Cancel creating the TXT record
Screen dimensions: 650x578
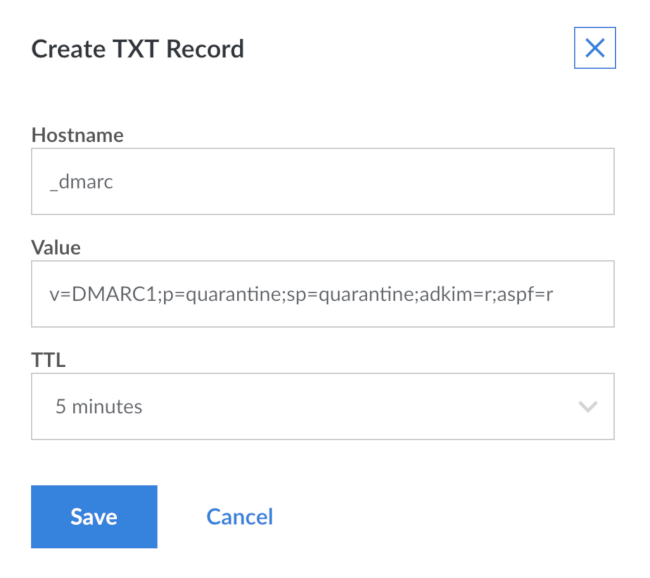pos(239,516)
